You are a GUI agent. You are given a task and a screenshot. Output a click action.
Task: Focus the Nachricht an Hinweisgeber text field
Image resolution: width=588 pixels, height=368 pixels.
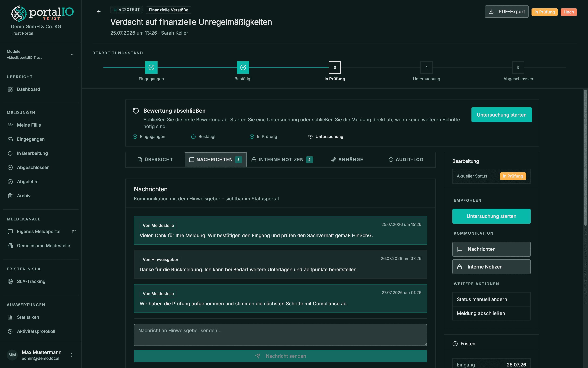pyautogui.click(x=280, y=335)
